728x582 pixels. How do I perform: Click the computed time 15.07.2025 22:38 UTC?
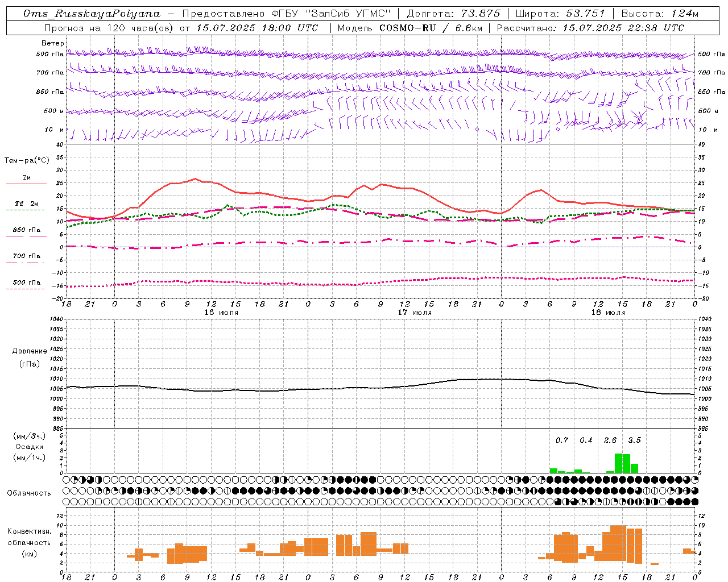pos(623,28)
